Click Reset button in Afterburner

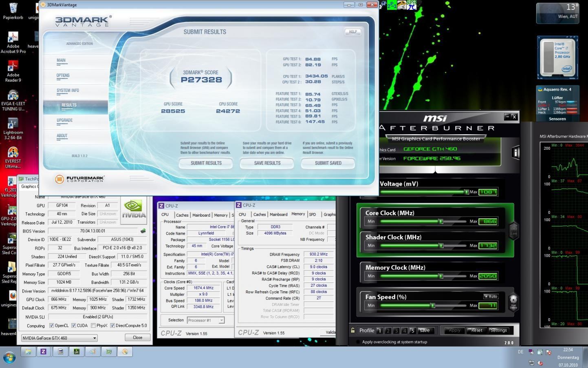tap(477, 330)
